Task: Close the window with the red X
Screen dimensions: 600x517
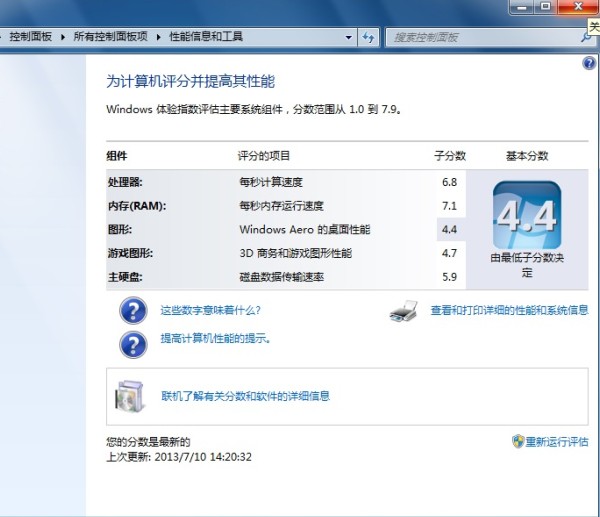Action: point(577,7)
